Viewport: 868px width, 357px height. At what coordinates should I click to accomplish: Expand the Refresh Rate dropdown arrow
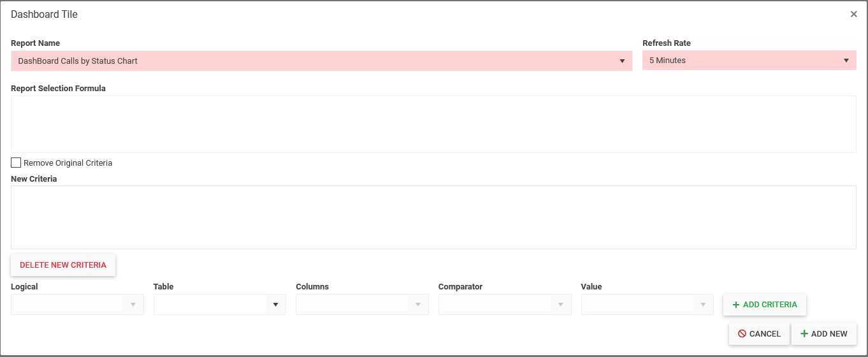pyautogui.click(x=846, y=61)
